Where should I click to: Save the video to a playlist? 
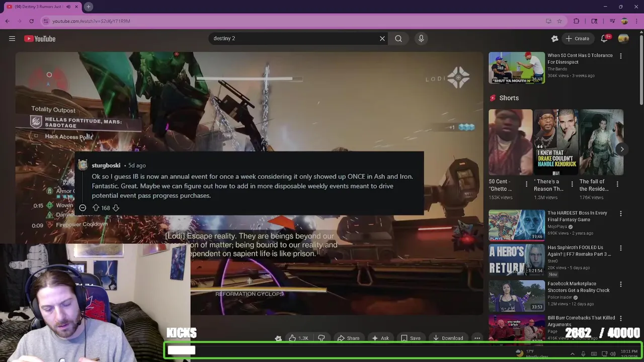[411, 338]
